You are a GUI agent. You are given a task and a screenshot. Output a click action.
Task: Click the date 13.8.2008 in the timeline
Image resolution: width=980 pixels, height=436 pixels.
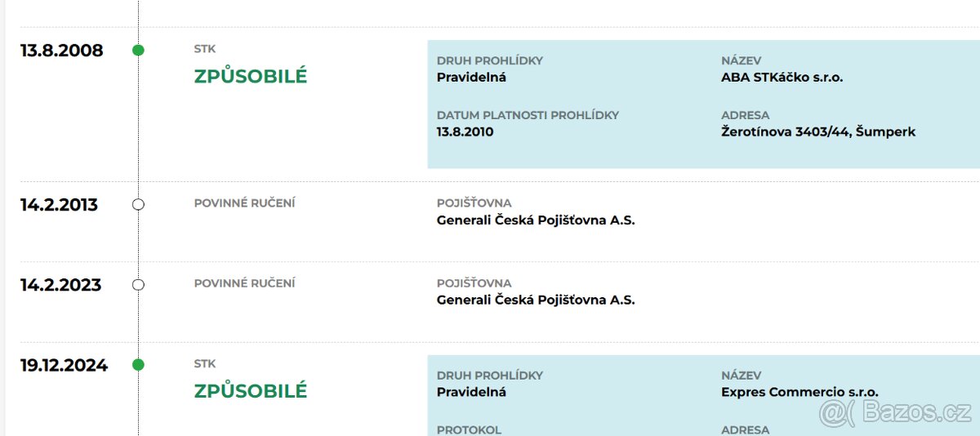pos(62,51)
